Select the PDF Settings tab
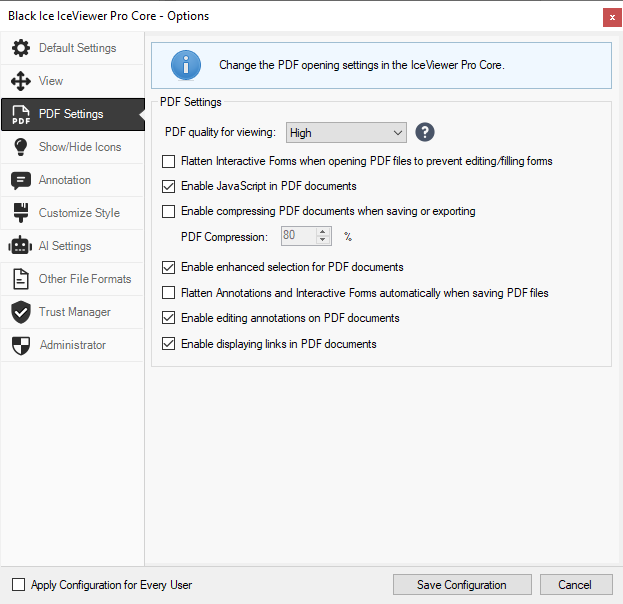 tap(72, 114)
